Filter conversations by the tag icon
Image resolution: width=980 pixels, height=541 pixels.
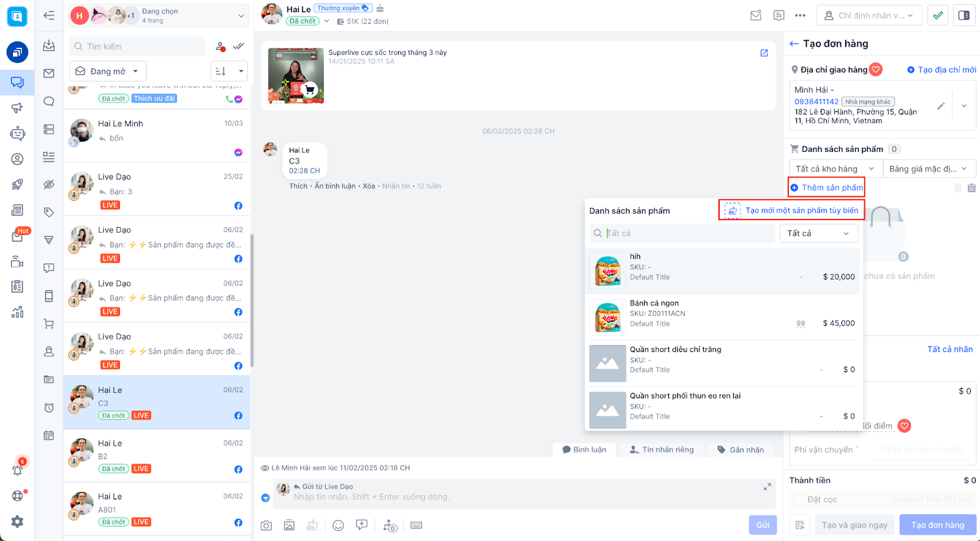pos(49,212)
